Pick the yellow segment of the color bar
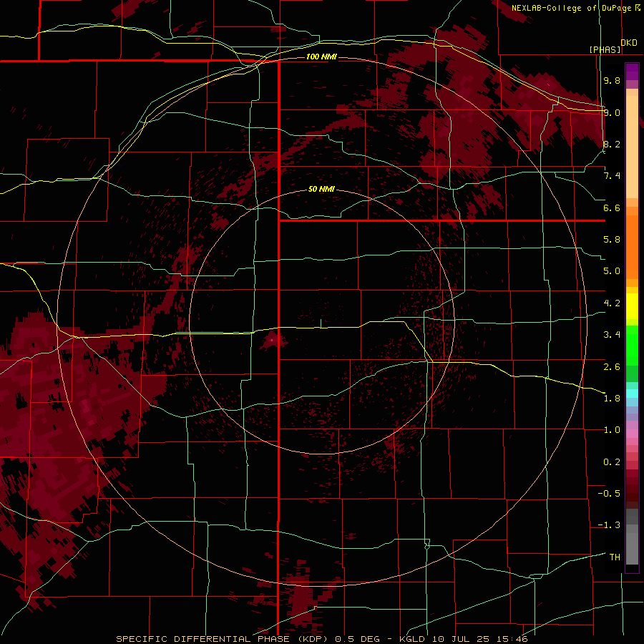644x644 pixels. 632,306
